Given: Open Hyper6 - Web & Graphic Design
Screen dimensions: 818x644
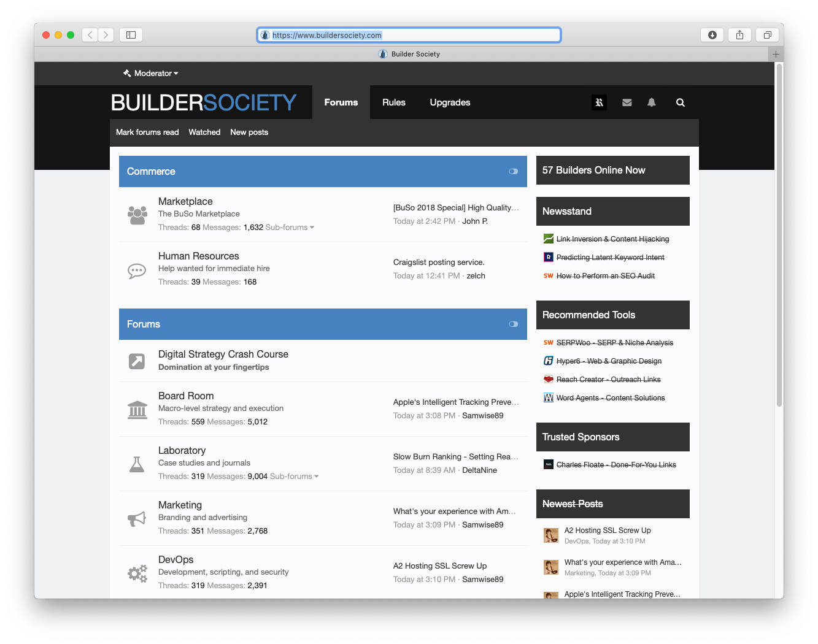Looking at the screenshot, I should (609, 361).
